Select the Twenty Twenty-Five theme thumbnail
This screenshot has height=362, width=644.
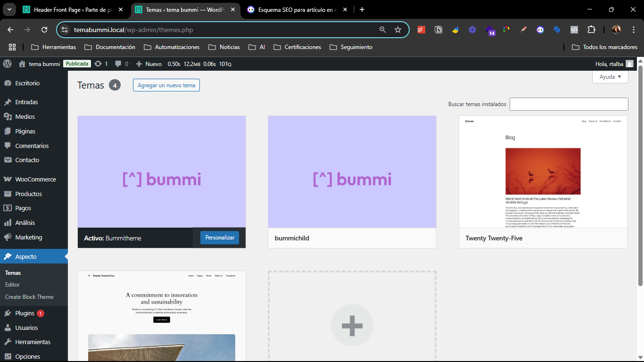[543, 172]
